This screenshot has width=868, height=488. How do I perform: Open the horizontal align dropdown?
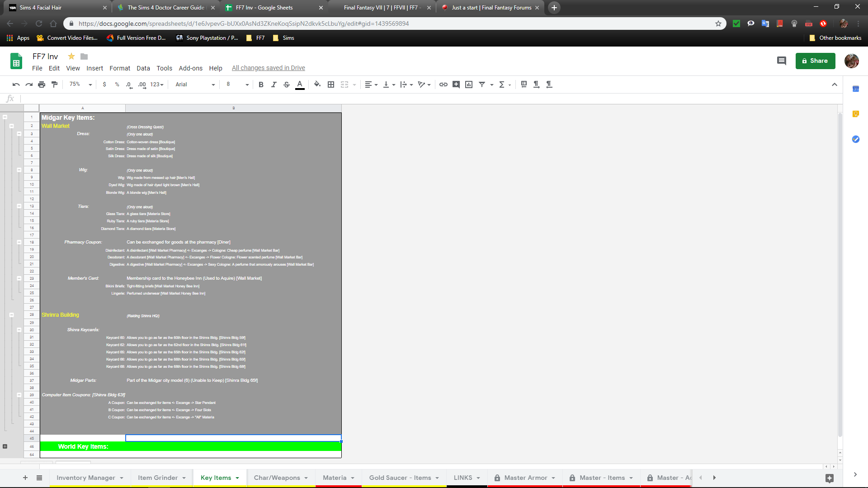click(x=371, y=84)
